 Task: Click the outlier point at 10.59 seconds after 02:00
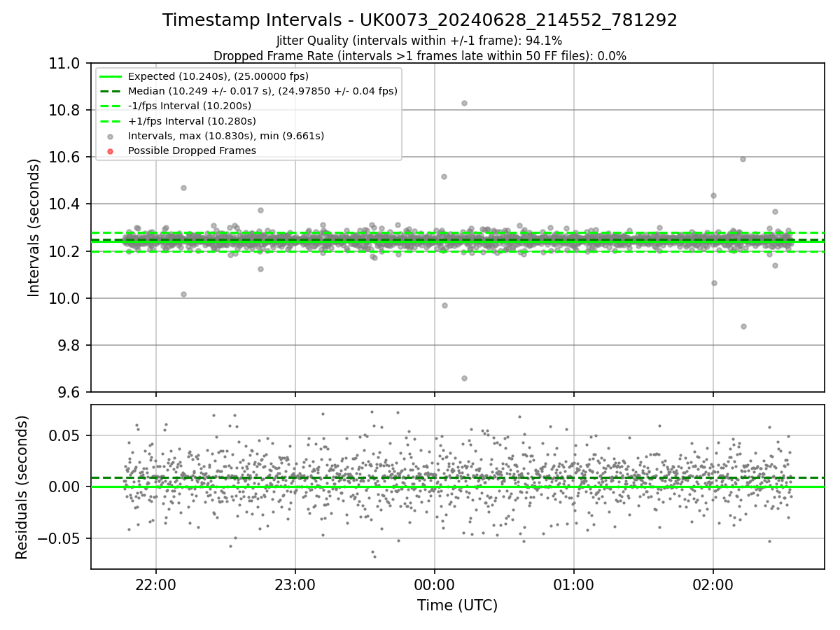[x=743, y=159]
